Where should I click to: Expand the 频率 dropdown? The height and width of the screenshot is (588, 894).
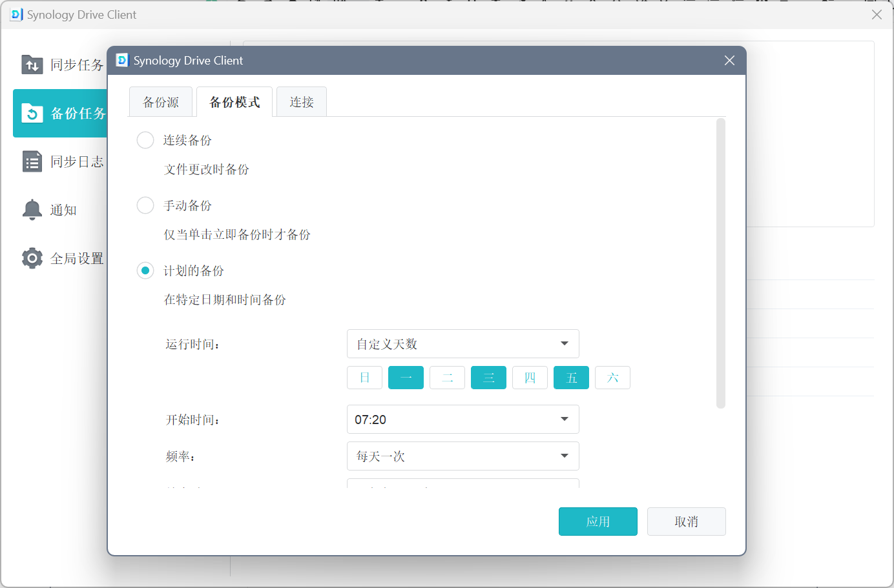click(463, 456)
